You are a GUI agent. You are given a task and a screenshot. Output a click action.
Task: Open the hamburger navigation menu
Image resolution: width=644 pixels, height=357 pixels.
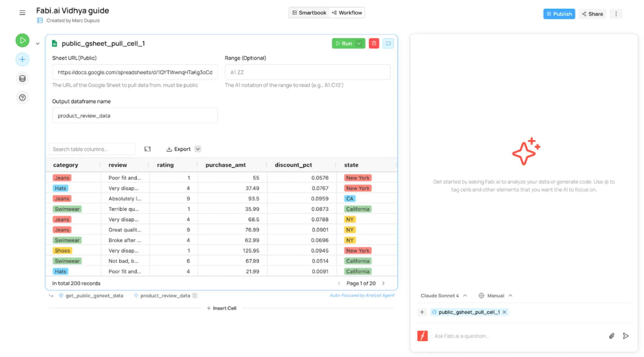[x=22, y=13]
